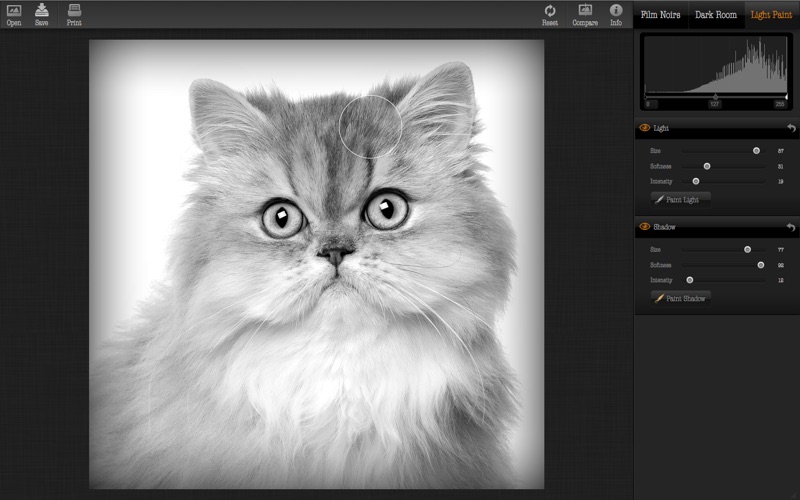This screenshot has width=800, height=500.
Task: Click the Light Size slider handle
Action: click(756, 150)
